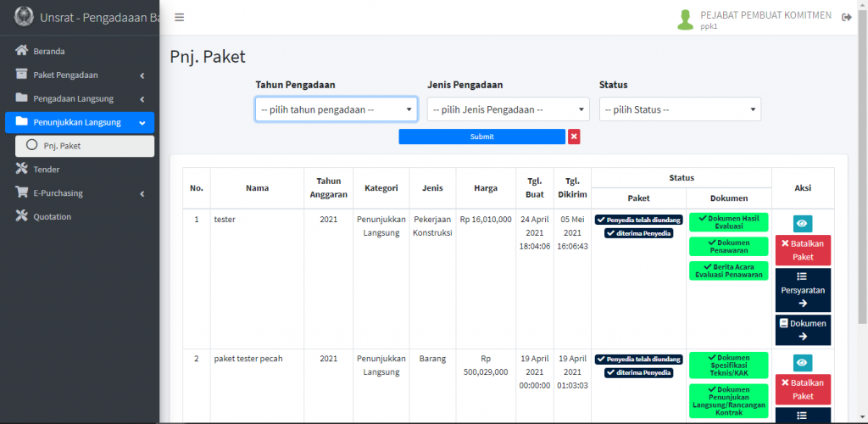Image resolution: width=868 pixels, height=424 pixels.
Task: Click the hamburger menu toggle icon
Action: pyautogui.click(x=179, y=18)
